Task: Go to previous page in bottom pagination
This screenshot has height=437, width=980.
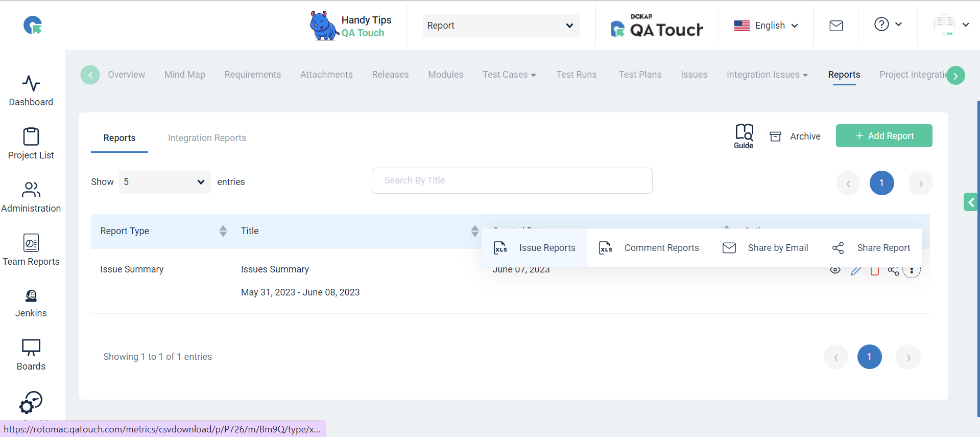Action: pyautogui.click(x=835, y=357)
